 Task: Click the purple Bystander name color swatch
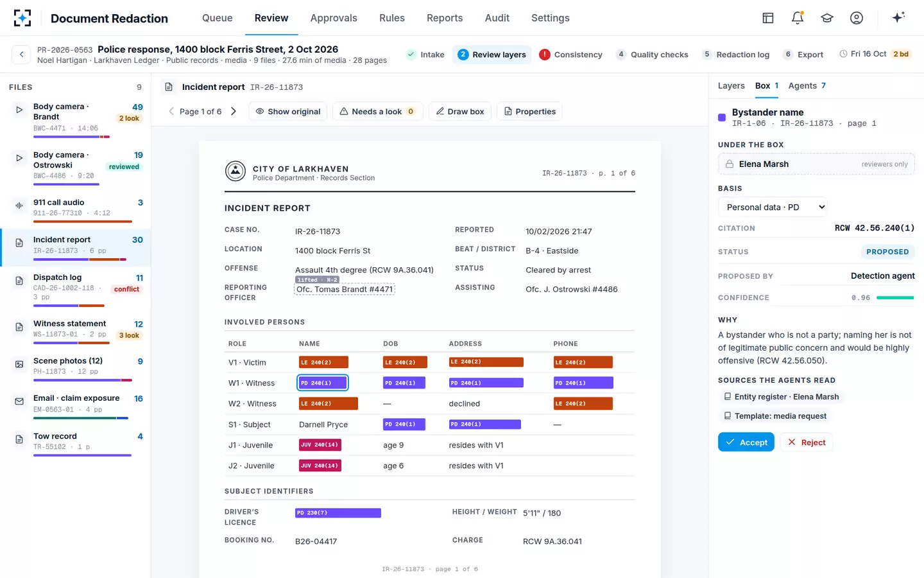pyautogui.click(x=722, y=118)
